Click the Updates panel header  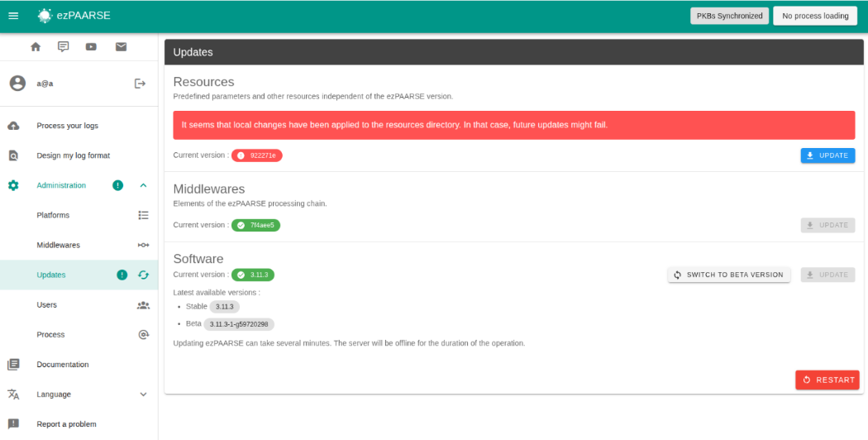tap(514, 52)
